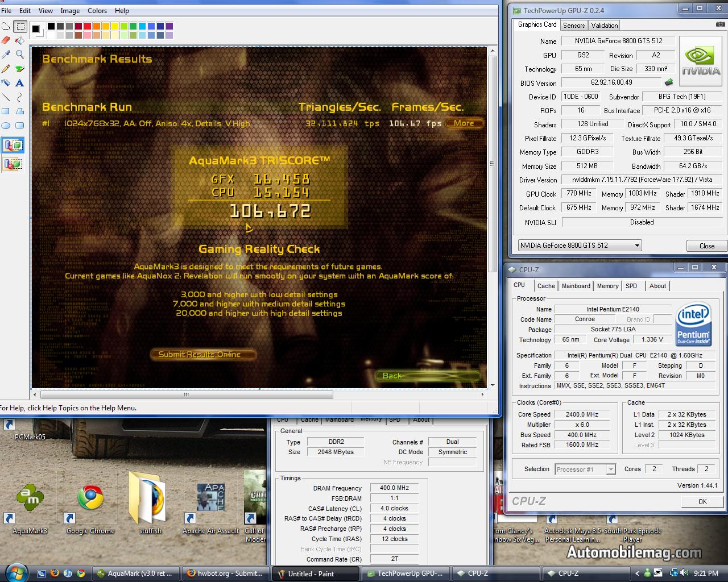Open the Memory tab in front CPU-Z window
728x582 pixels.
click(607, 286)
